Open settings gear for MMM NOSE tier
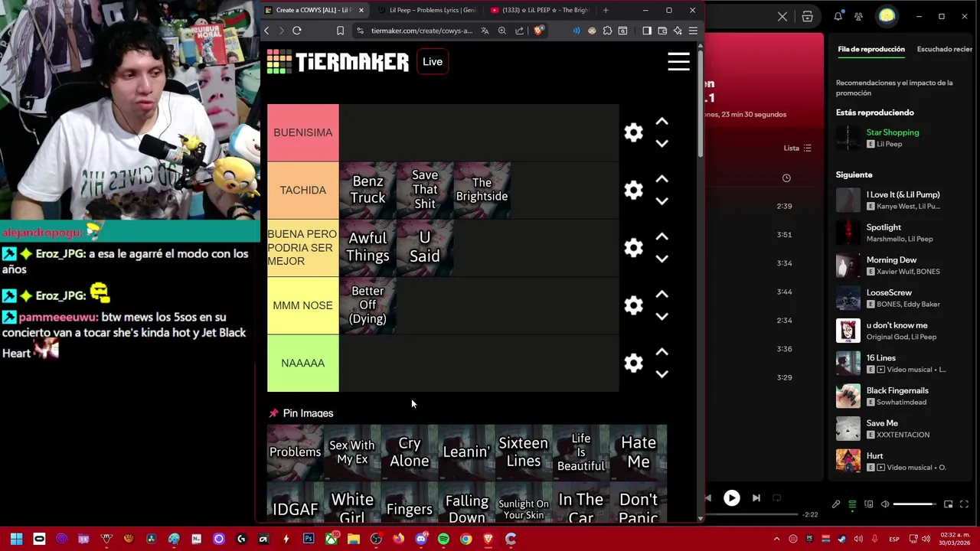This screenshot has width=980, height=551. coord(633,305)
